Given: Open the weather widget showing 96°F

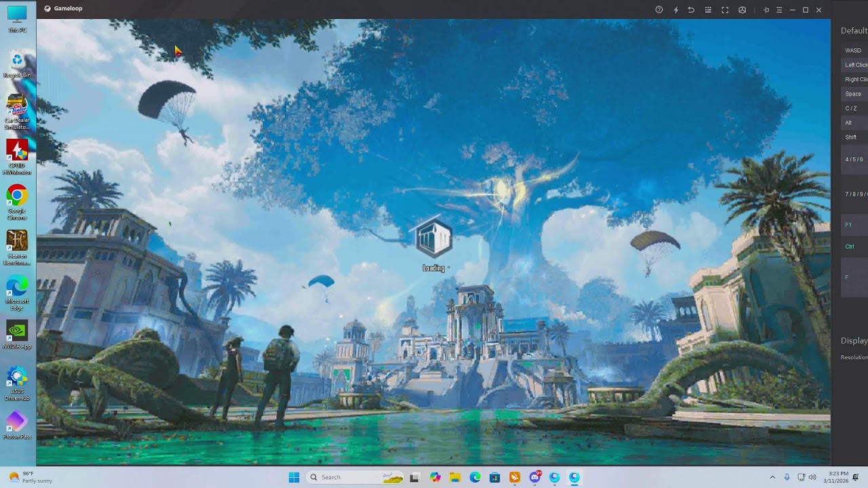Looking at the screenshot, I should 28,477.
